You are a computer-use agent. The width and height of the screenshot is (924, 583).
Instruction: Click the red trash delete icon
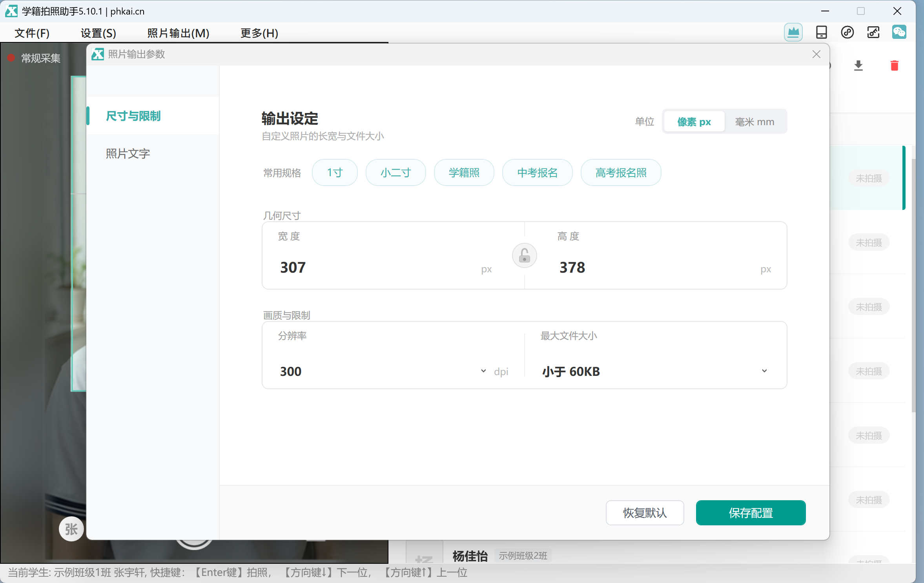tap(894, 66)
